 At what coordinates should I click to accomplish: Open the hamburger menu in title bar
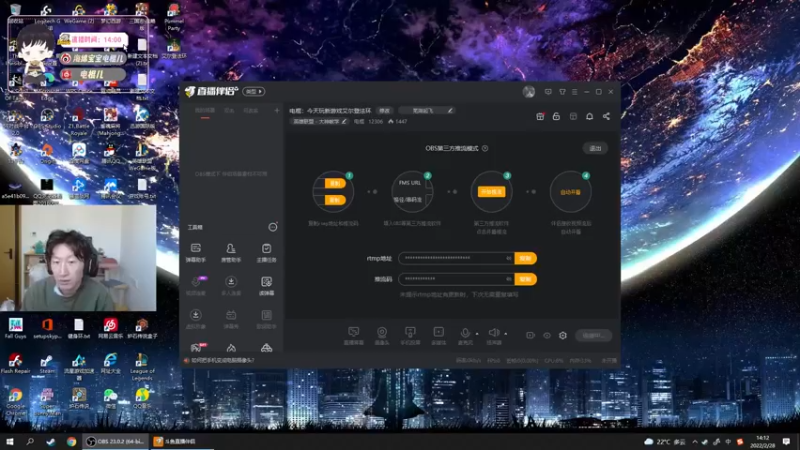[x=574, y=92]
